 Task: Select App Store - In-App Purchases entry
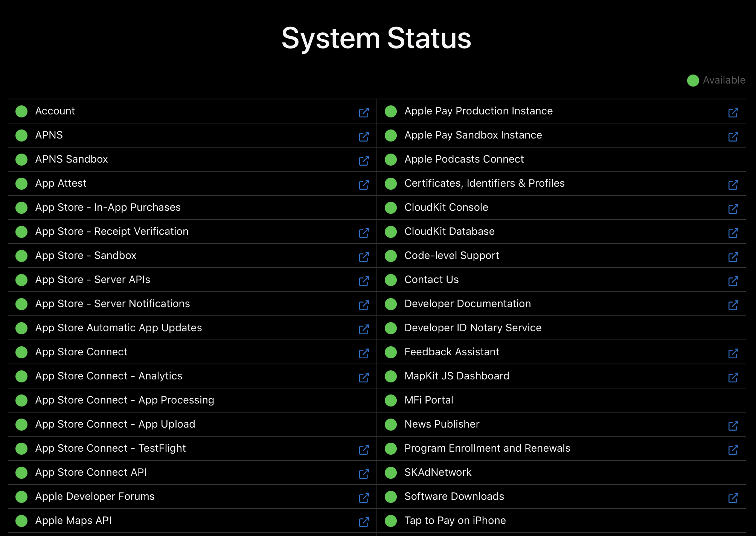[108, 207]
